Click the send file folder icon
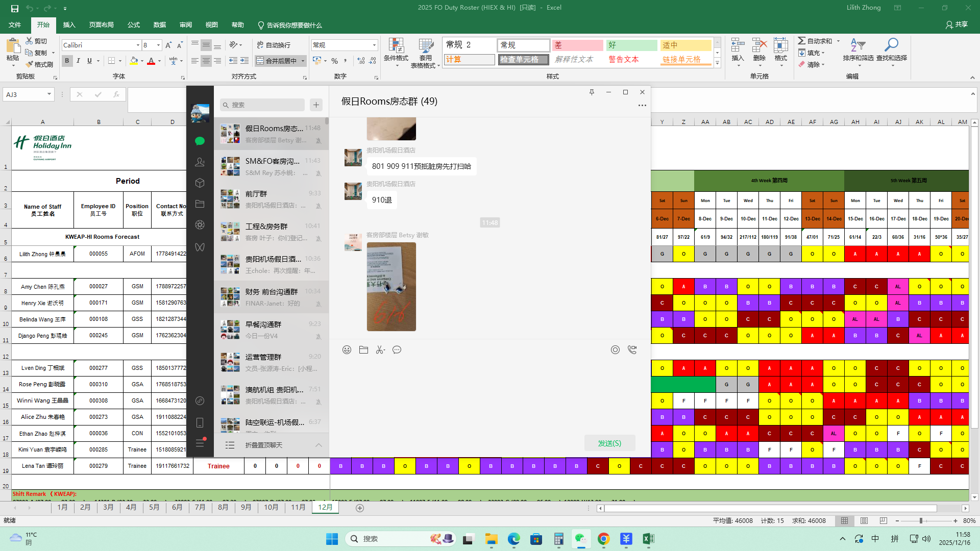Image resolution: width=980 pixels, height=551 pixels. point(363,350)
